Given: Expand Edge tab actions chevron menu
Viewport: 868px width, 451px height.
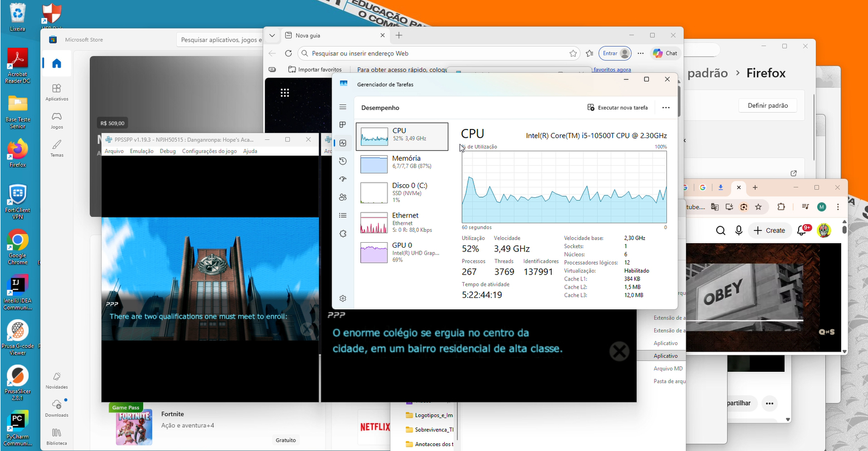Looking at the screenshot, I should [272, 36].
